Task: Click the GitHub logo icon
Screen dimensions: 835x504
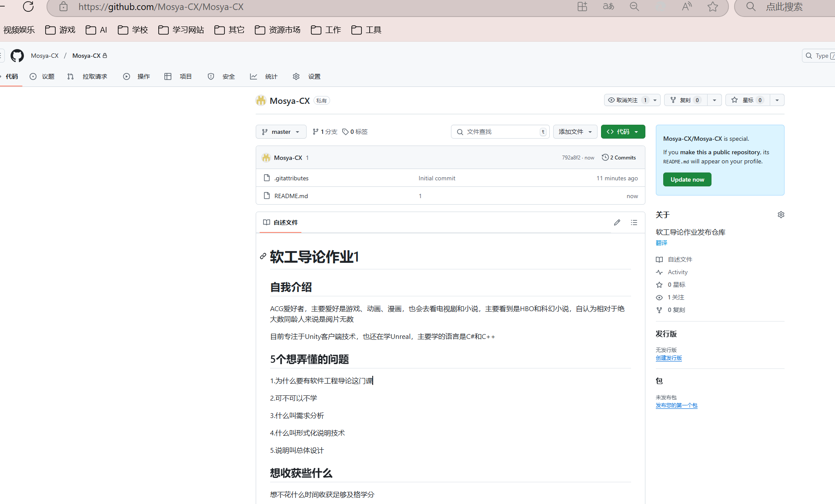Action: 17,56
